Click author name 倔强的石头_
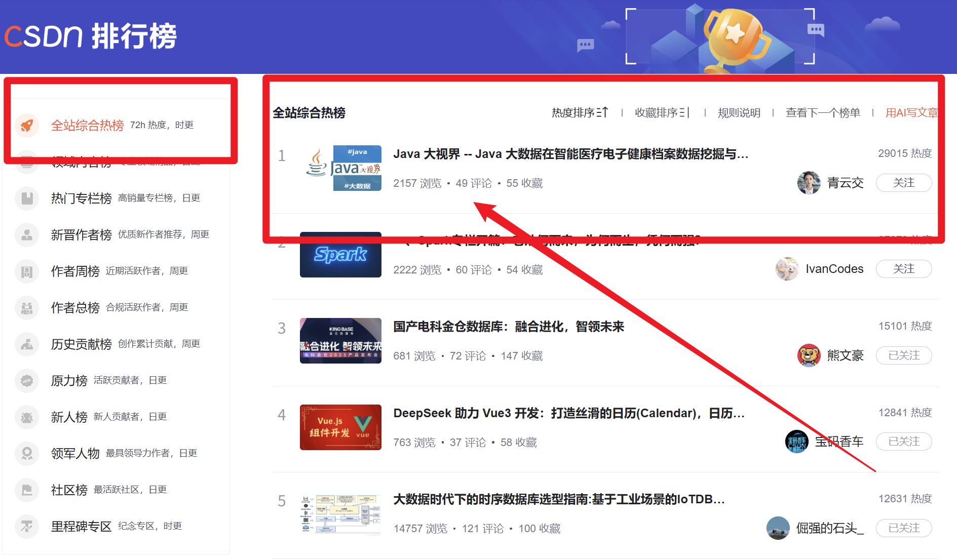The image size is (957, 560). tap(830, 528)
